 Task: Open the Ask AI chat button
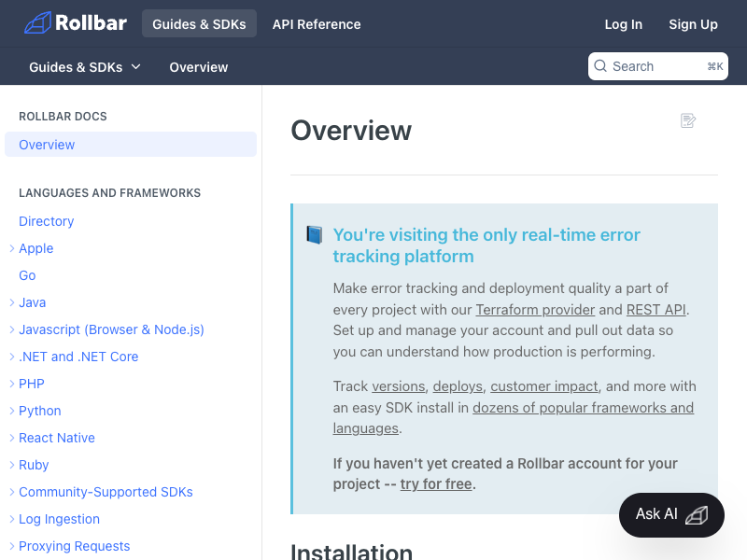click(x=671, y=515)
